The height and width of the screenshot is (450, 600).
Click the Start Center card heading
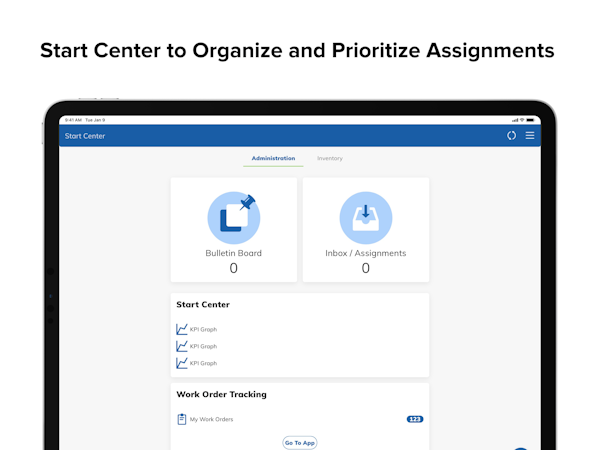coord(203,305)
